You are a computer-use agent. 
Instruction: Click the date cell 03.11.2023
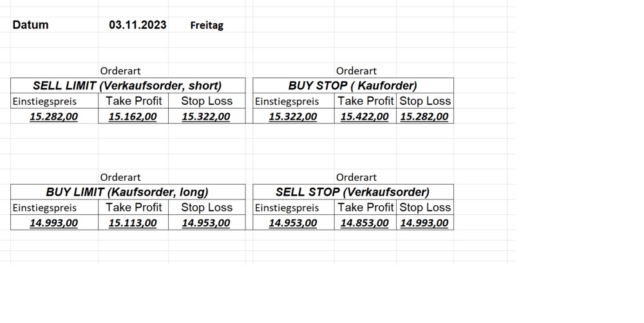pyautogui.click(x=137, y=25)
